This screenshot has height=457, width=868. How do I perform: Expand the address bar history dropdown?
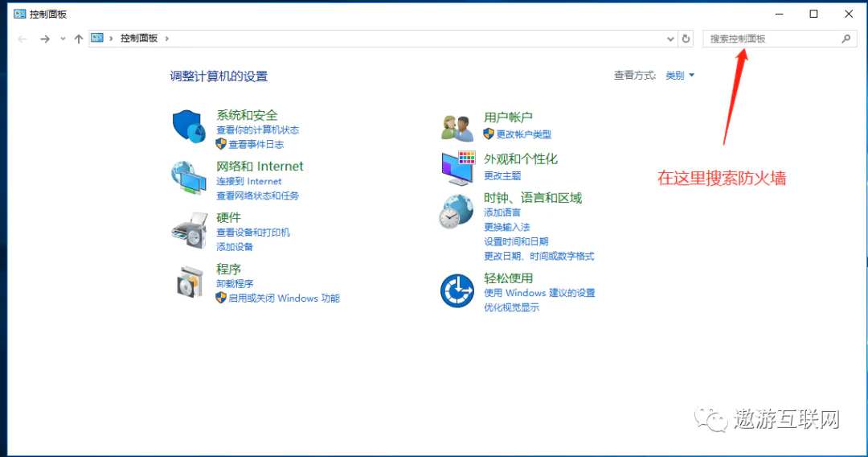(x=670, y=39)
